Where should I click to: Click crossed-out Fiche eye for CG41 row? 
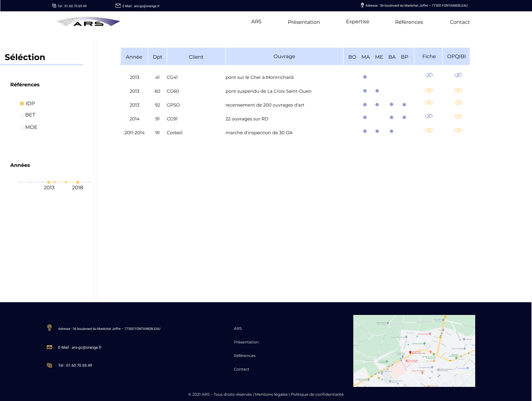[429, 75]
